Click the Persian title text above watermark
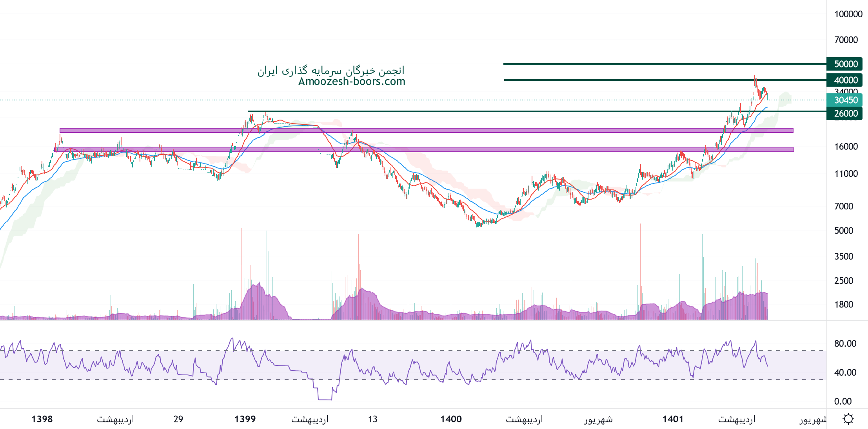Viewport: 868px width, 429px height. click(331, 71)
